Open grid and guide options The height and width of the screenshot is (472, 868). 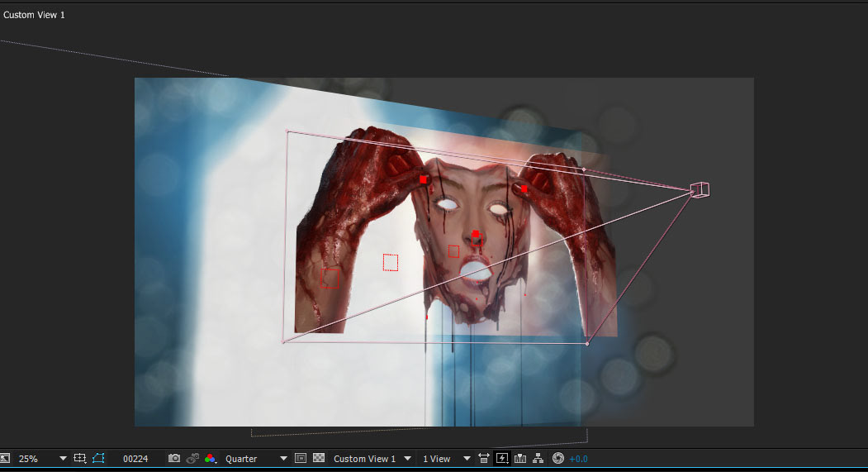click(80, 458)
